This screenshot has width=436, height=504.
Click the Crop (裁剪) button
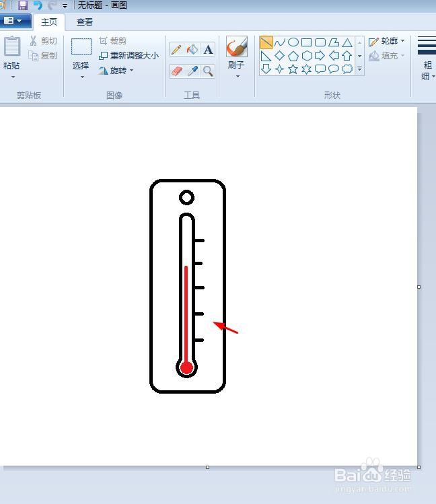(112, 41)
